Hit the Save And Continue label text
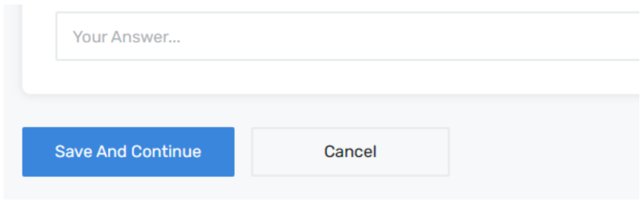This screenshot has height=202, width=644. coord(128,152)
